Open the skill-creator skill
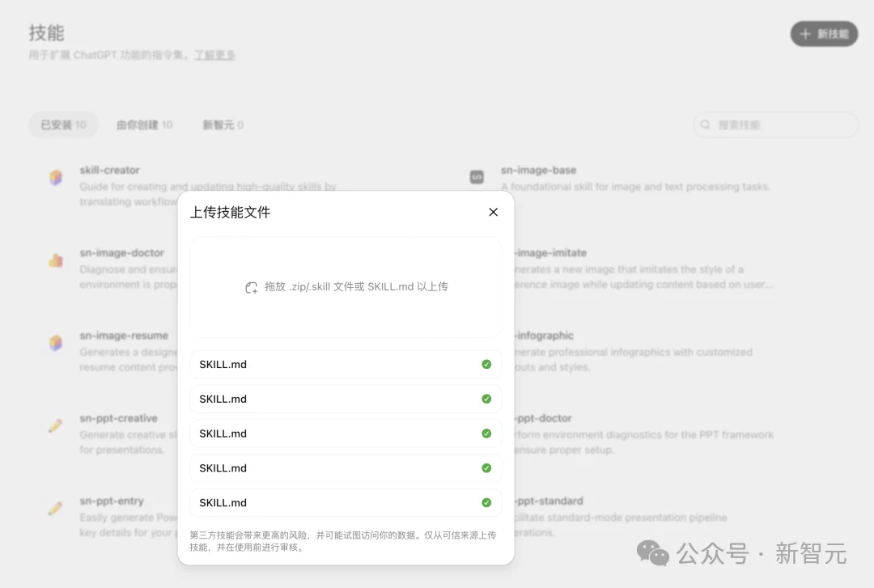This screenshot has width=874, height=588. click(109, 170)
